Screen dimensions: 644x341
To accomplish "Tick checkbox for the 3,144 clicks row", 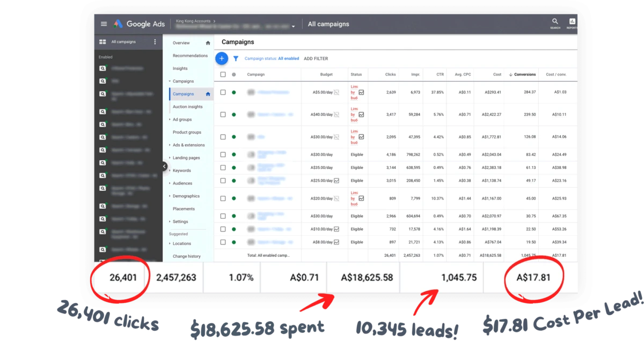I will [x=223, y=167].
